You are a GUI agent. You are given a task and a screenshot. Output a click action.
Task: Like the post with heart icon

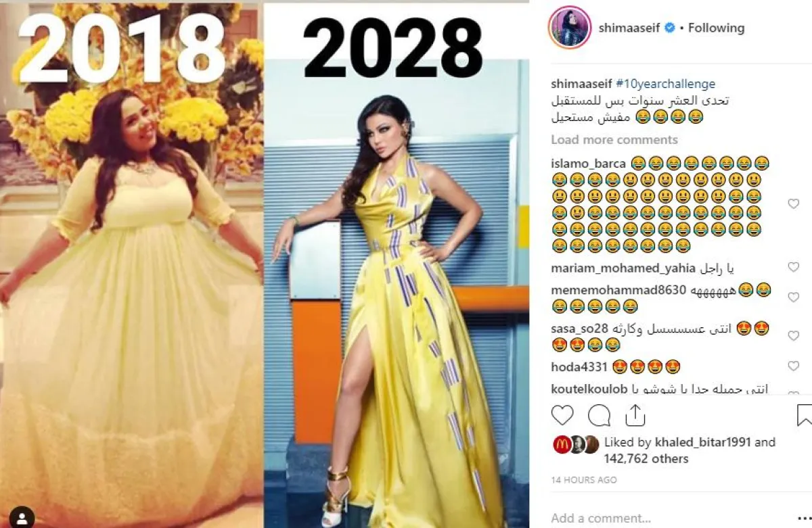coord(562,414)
